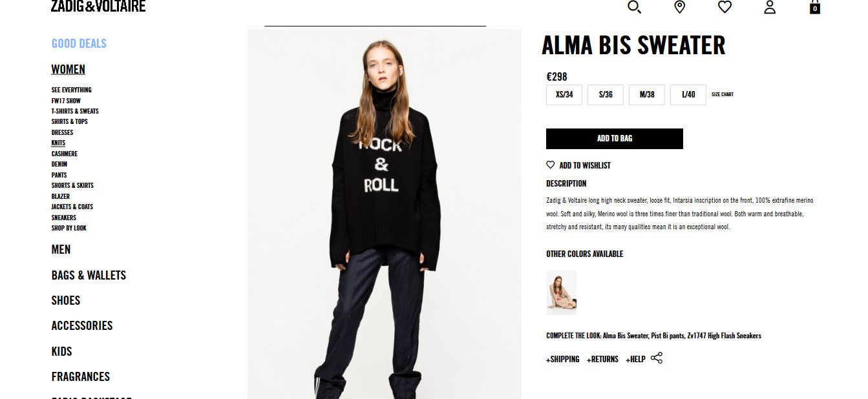Screen dimensions: 868x399
Task: Expand the +Help section
Action: (635, 359)
